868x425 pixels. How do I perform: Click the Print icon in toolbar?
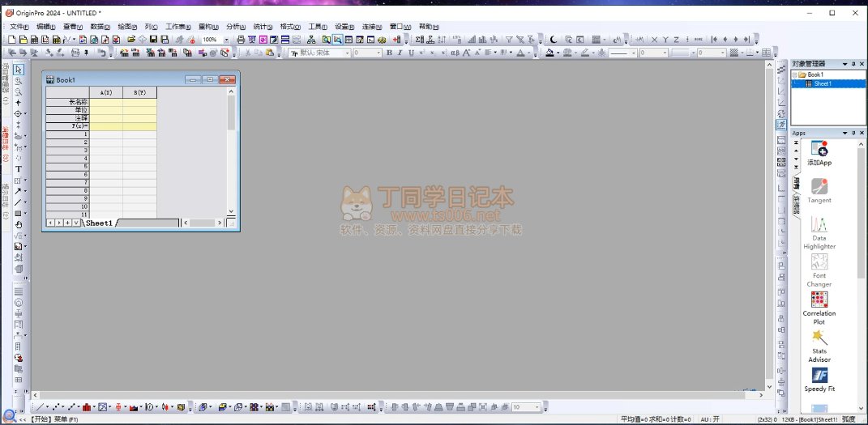coord(240,40)
